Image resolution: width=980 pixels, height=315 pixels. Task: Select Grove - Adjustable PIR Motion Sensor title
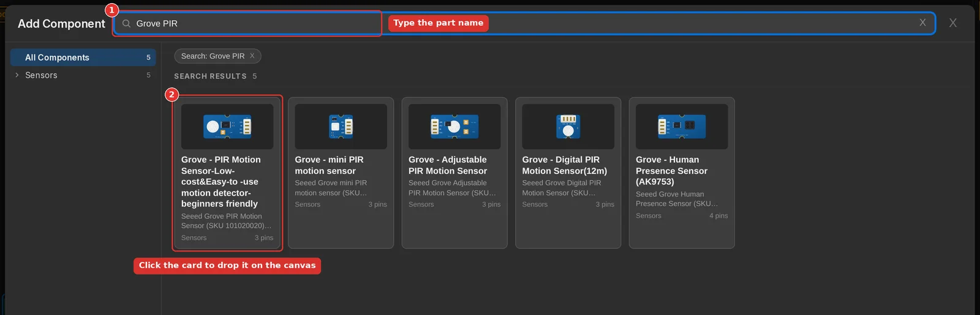tap(448, 165)
